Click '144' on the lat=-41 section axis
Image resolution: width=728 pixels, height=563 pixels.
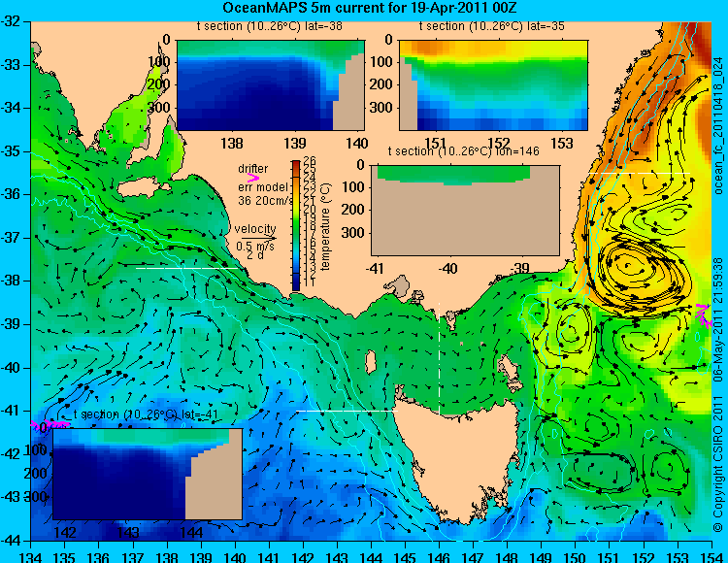[191, 532]
